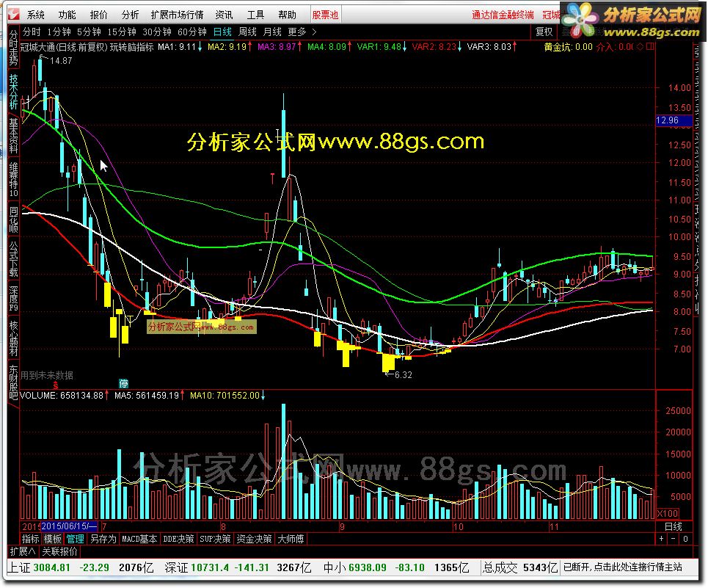The image size is (708, 588).
Task: Click the 14.87 high price label
Action: pyautogui.click(x=61, y=60)
